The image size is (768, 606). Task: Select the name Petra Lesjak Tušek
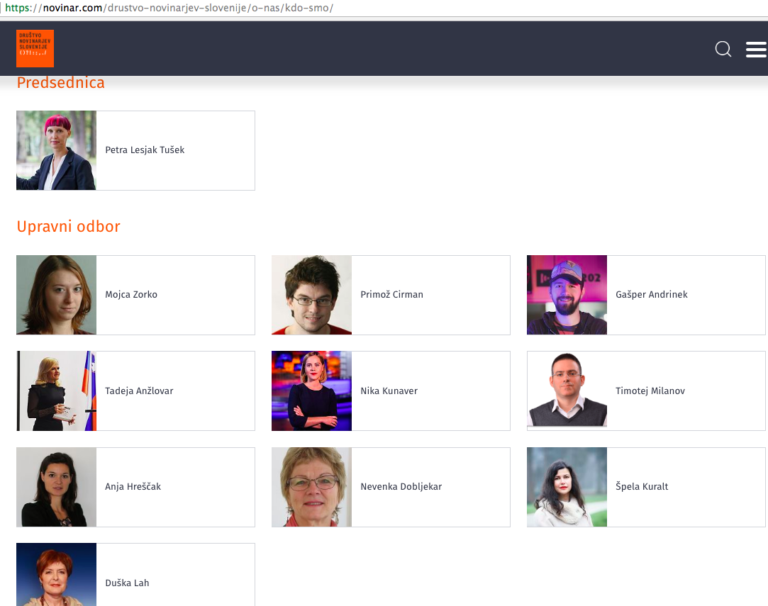coord(145,150)
